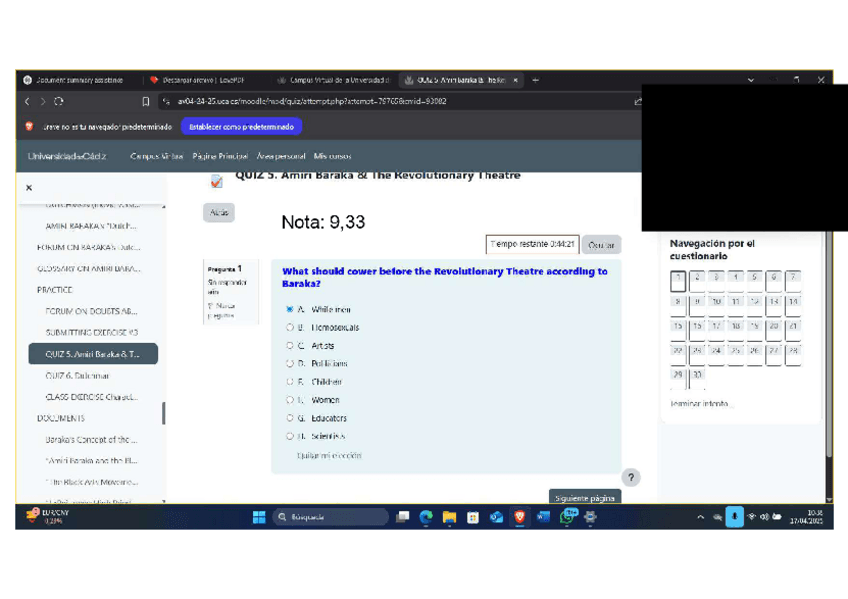Go to Siguiente página

tap(584, 497)
